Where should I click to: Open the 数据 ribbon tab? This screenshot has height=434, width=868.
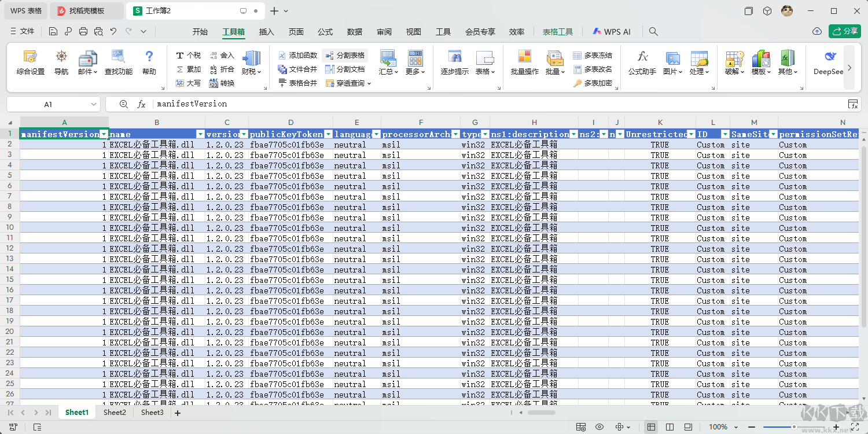355,32
